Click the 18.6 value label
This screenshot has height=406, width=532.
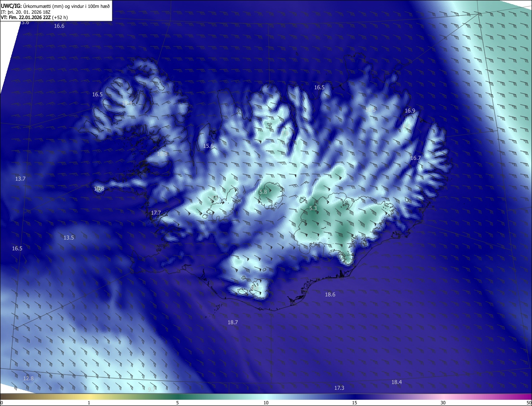pos(330,295)
